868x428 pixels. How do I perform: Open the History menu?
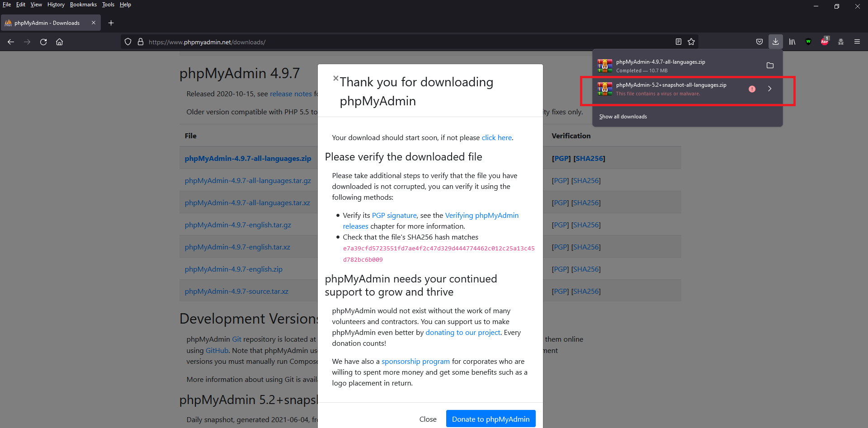coord(56,5)
